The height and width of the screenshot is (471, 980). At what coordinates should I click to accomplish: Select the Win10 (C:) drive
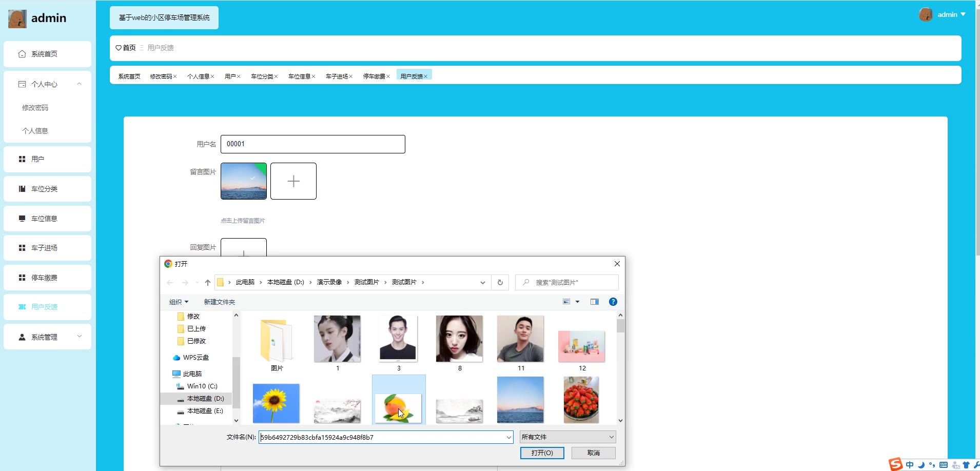coord(202,386)
